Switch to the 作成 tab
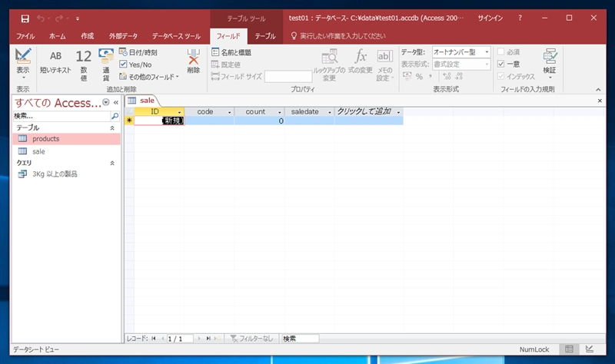The image size is (615, 364). 87,36
